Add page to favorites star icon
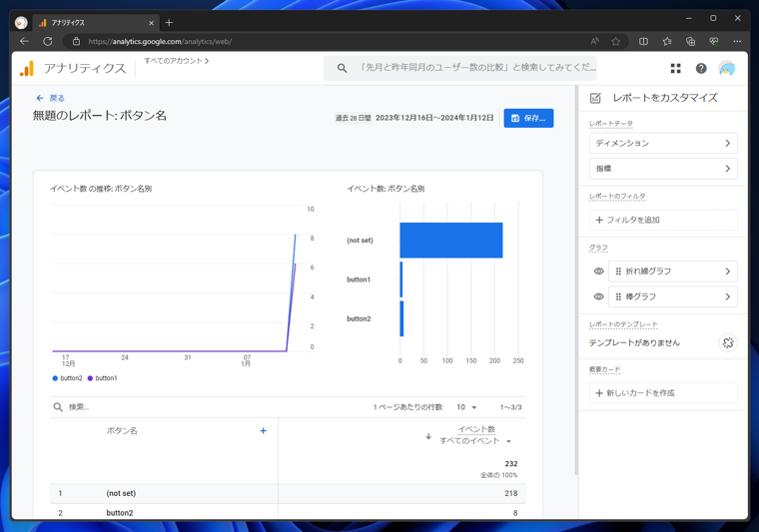This screenshot has height=532, width=759. 616,42
